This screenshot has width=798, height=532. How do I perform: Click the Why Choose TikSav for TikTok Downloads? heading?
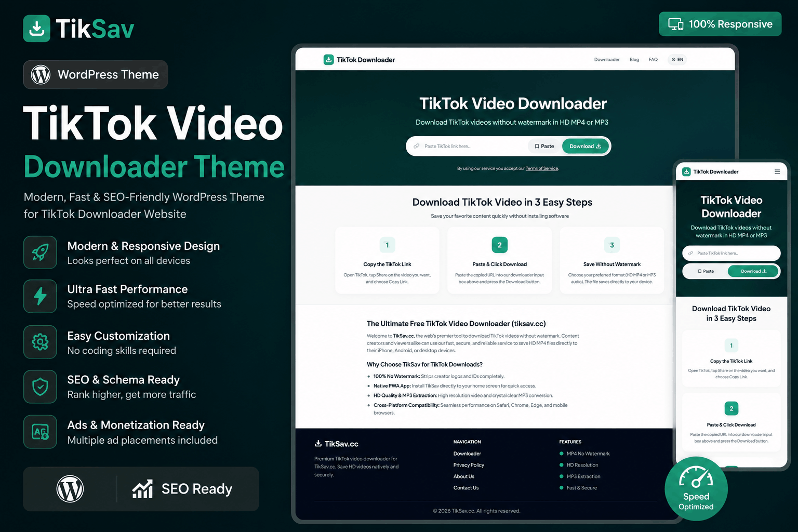[x=424, y=364]
